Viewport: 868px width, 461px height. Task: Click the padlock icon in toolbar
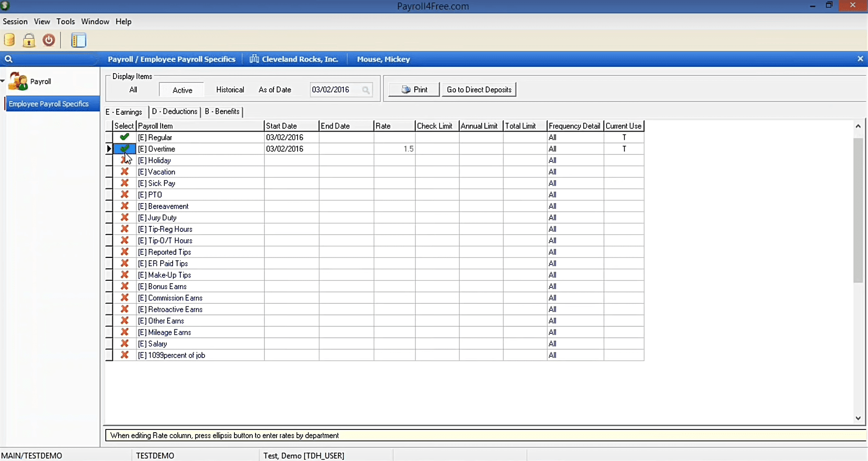29,40
